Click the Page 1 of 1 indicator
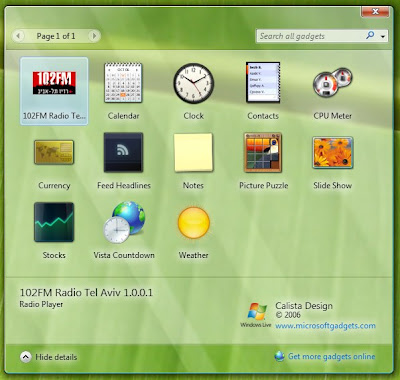 point(56,36)
